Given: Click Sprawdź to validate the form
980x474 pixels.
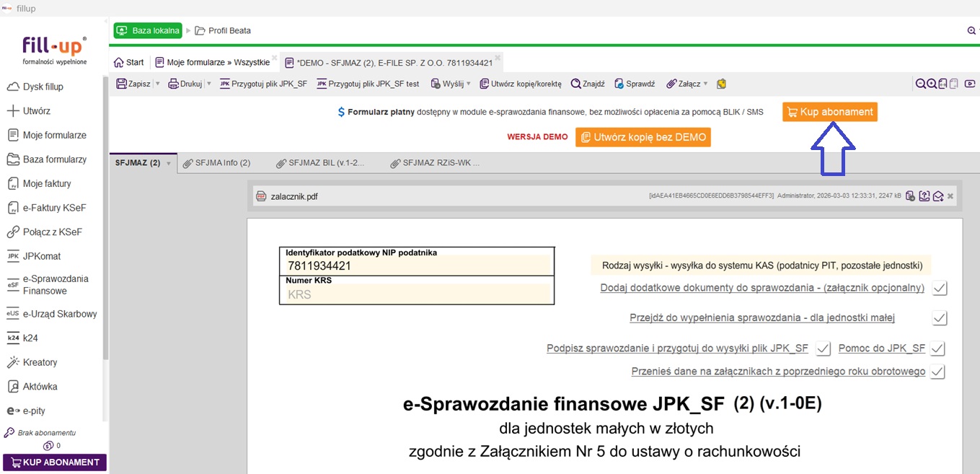Looking at the screenshot, I should [634, 84].
